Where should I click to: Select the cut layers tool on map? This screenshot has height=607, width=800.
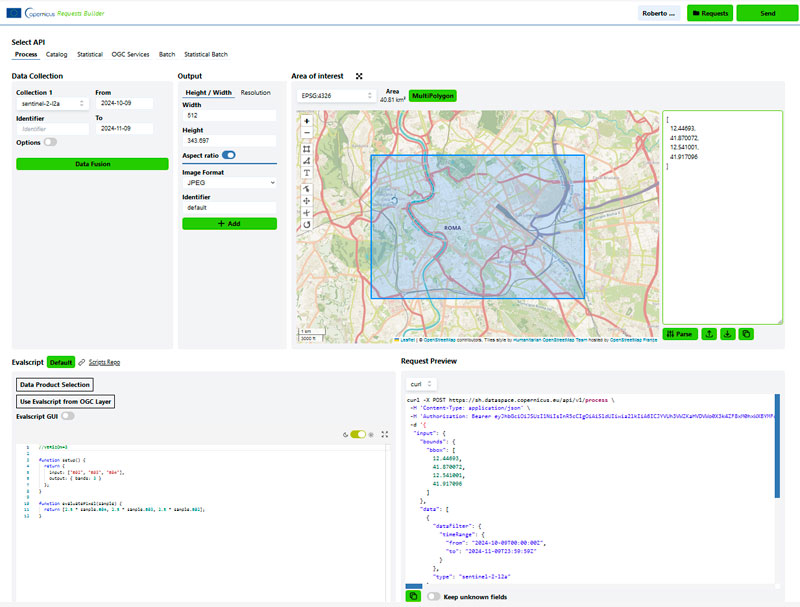click(x=307, y=213)
